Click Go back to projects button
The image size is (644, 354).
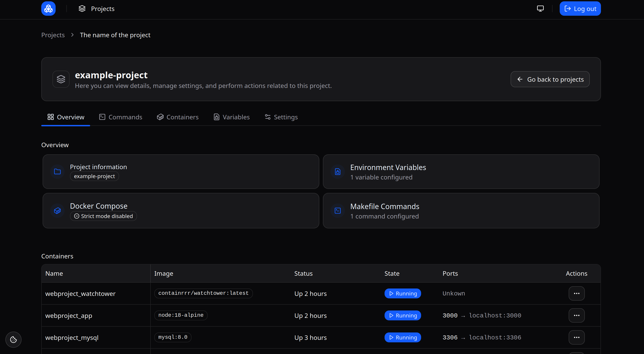pos(550,79)
